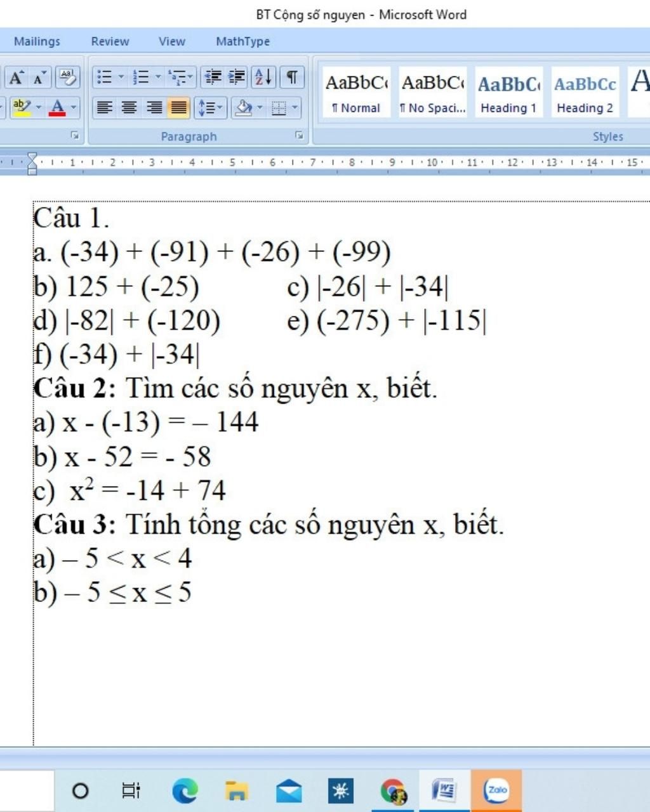This screenshot has width=650, height=812.
Task: Switch to the View tab
Action: pyautogui.click(x=172, y=41)
